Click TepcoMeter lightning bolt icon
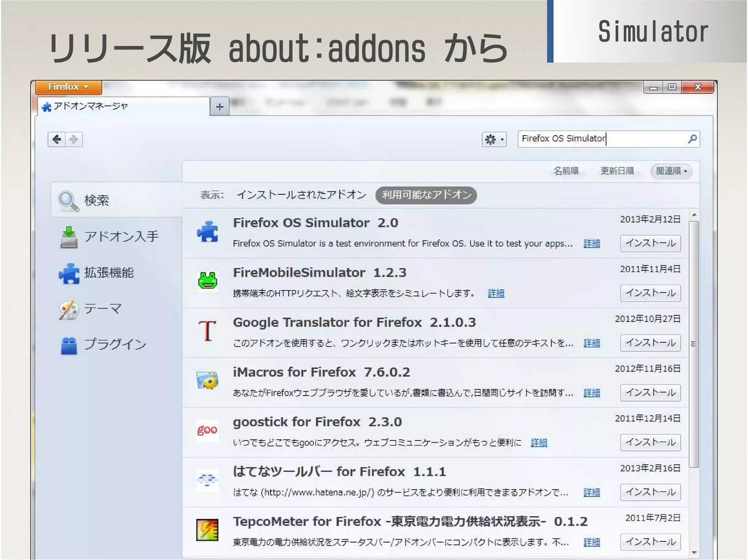748x560 pixels. pos(207,530)
